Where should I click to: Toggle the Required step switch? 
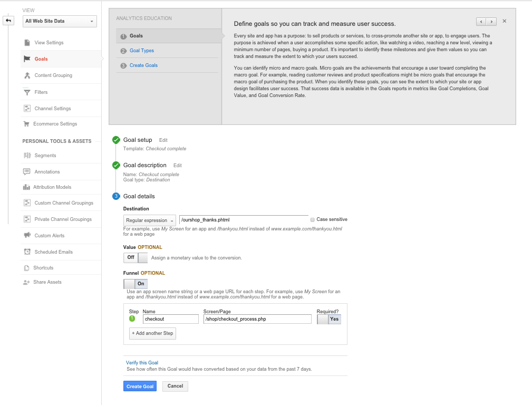(329, 319)
